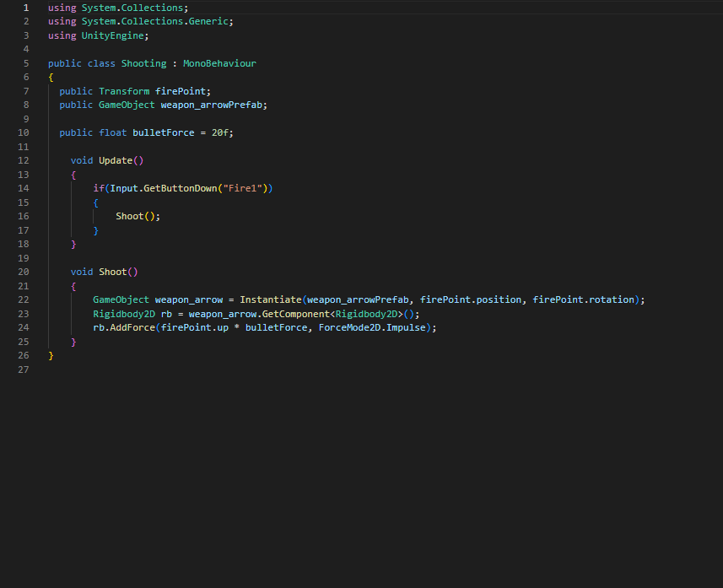Click the empty line 27 number
This screenshot has height=588, width=723.
click(x=23, y=370)
